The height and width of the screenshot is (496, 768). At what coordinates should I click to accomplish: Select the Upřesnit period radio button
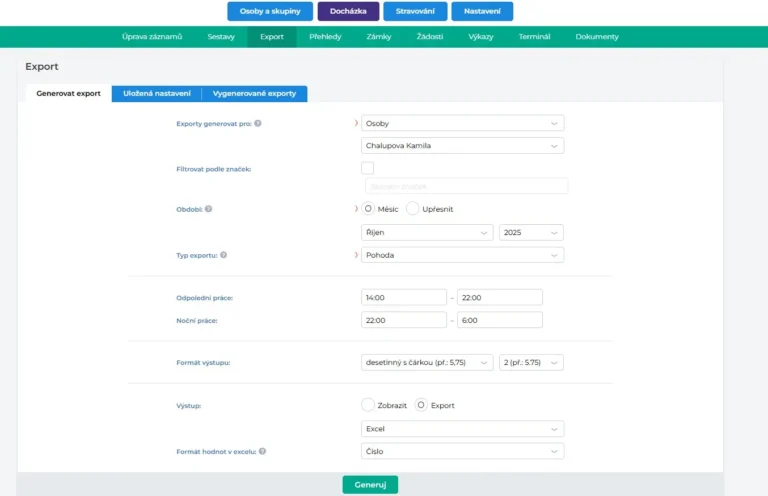click(413, 209)
